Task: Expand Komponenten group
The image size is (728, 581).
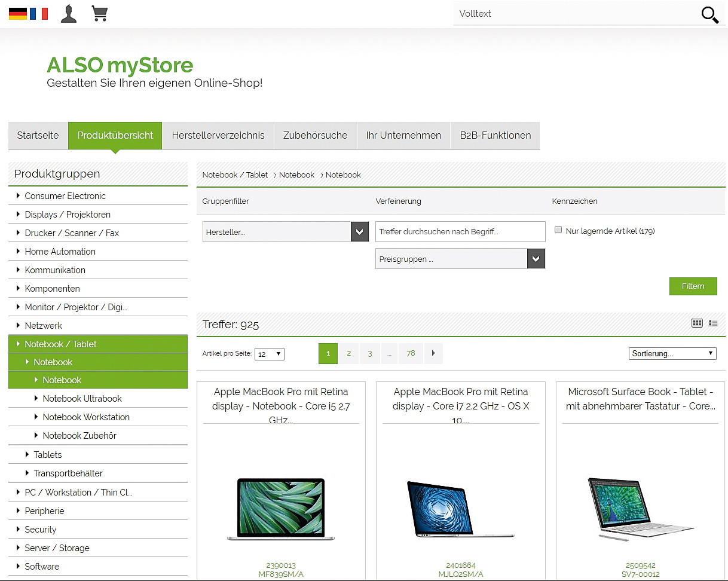Action: click(x=98, y=289)
